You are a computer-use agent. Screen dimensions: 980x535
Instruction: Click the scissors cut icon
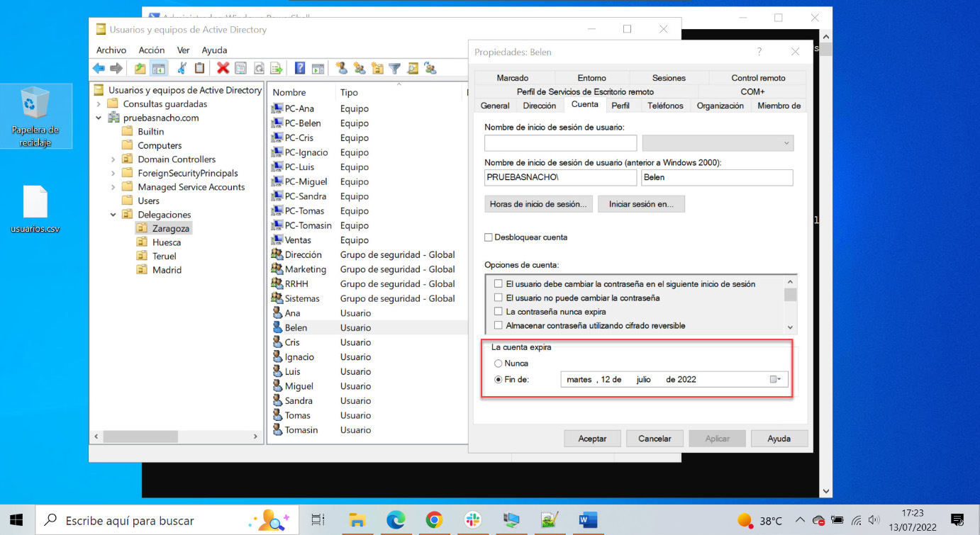click(x=182, y=68)
